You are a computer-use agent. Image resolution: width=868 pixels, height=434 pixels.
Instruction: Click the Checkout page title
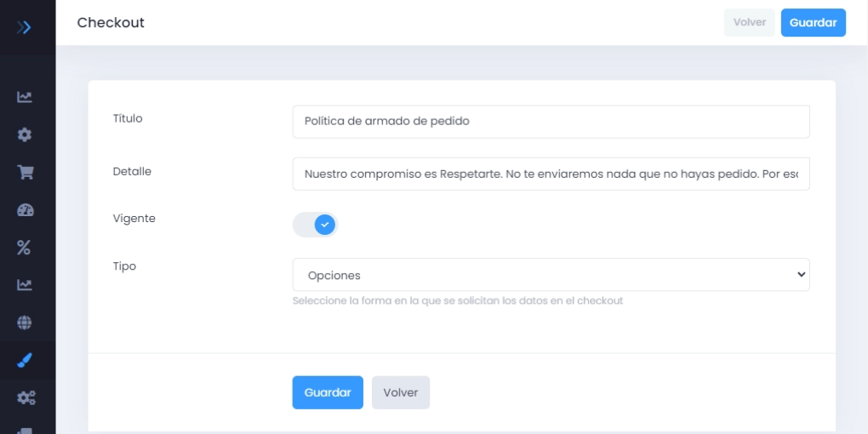(x=111, y=23)
